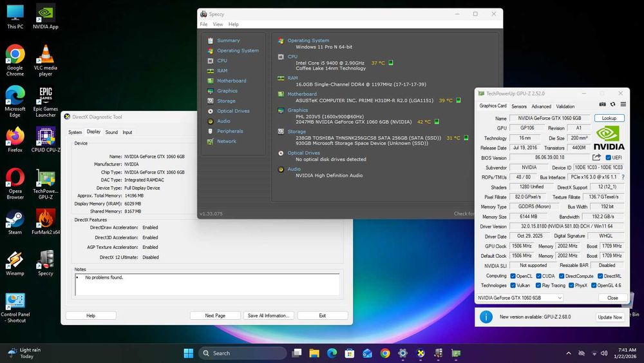Open Speccy desktop shortcut icon
644x363 pixels.
(46, 263)
